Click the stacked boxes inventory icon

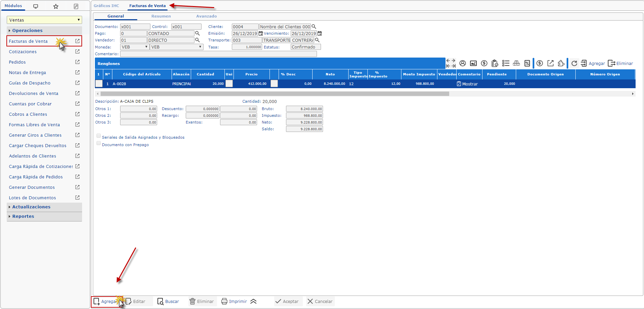[x=516, y=63]
